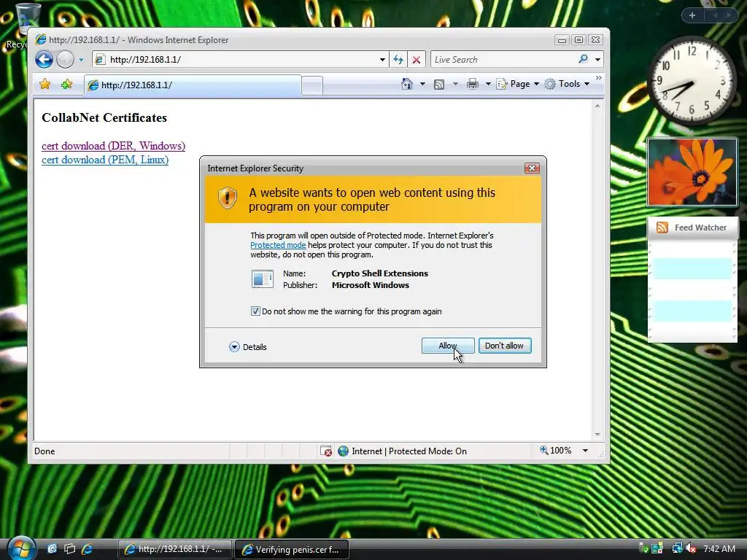Screen dimensions: 747x560
Task: Open the Favorites Center star icon
Action: 44,85
